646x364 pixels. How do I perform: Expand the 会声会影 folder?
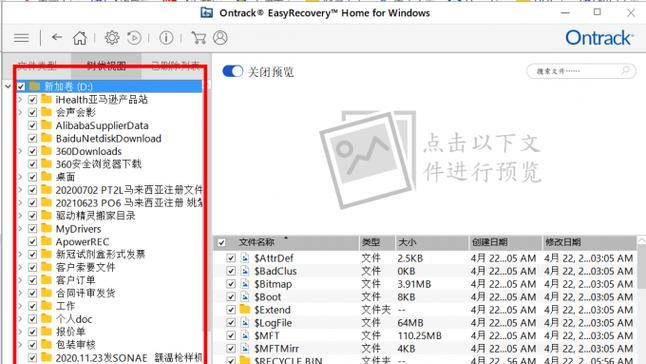coord(20,112)
